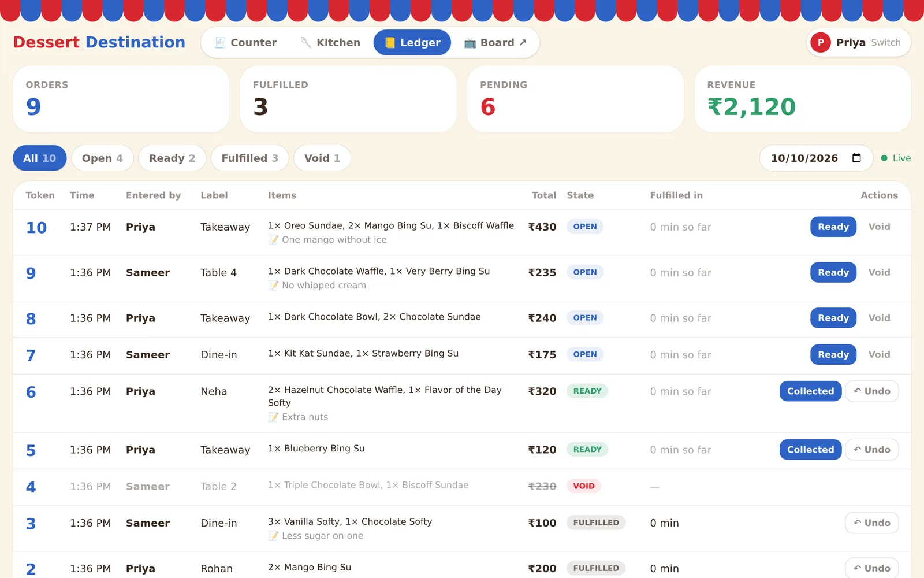
Task: Click the receipt icon on Counter tab
Action: pyautogui.click(x=220, y=43)
